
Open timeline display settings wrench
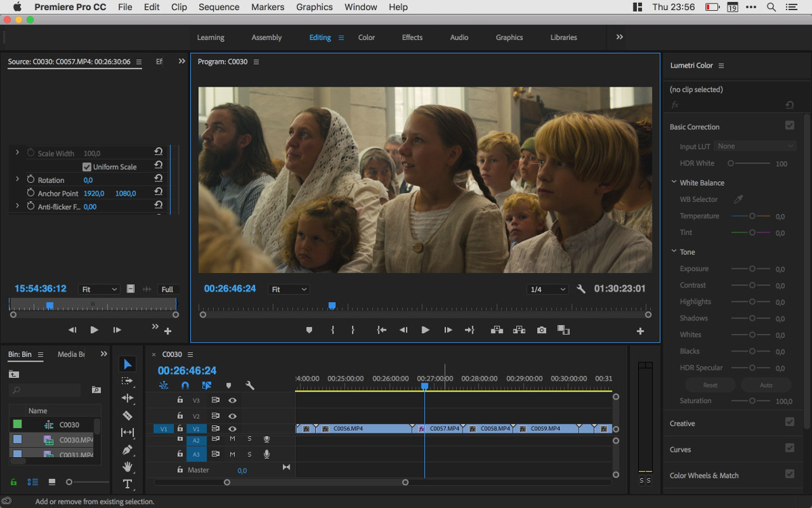250,385
